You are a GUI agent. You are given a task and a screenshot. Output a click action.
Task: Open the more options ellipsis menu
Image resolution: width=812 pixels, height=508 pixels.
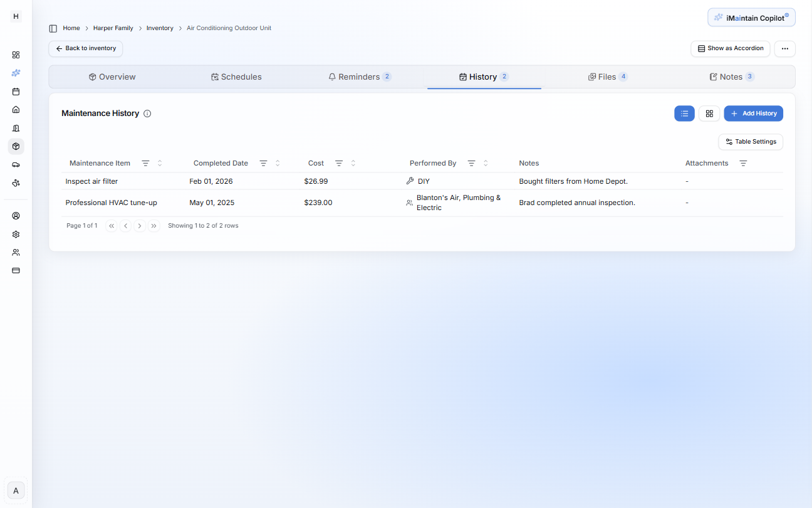tap(784, 48)
